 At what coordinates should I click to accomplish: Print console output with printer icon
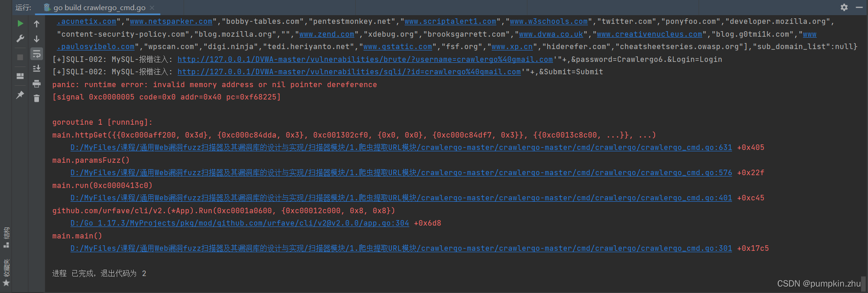tap(37, 83)
